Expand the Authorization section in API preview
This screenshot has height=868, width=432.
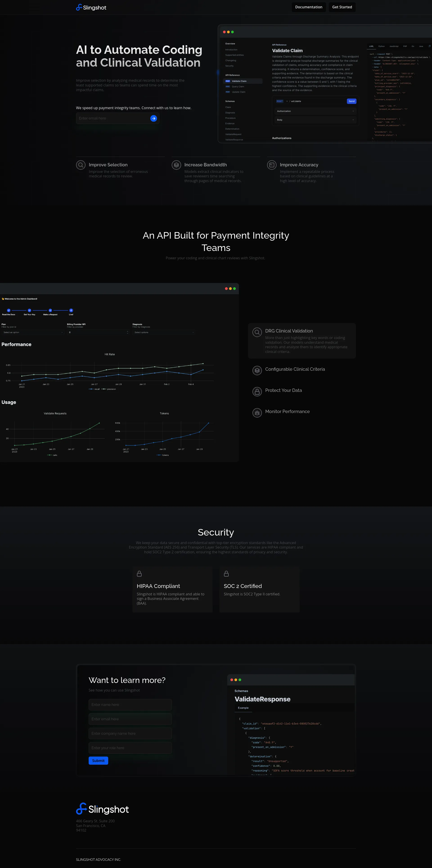315,111
